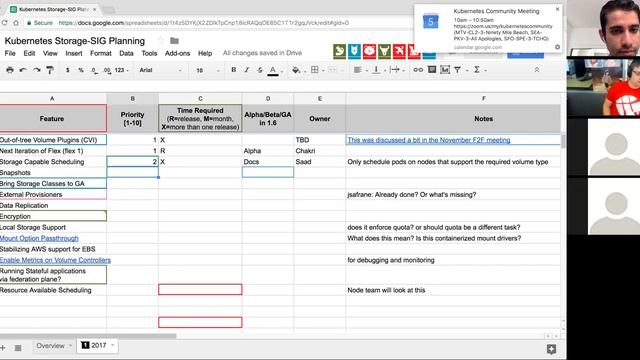
Task: Select the Snapshots priority cell
Action: (x=133, y=173)
